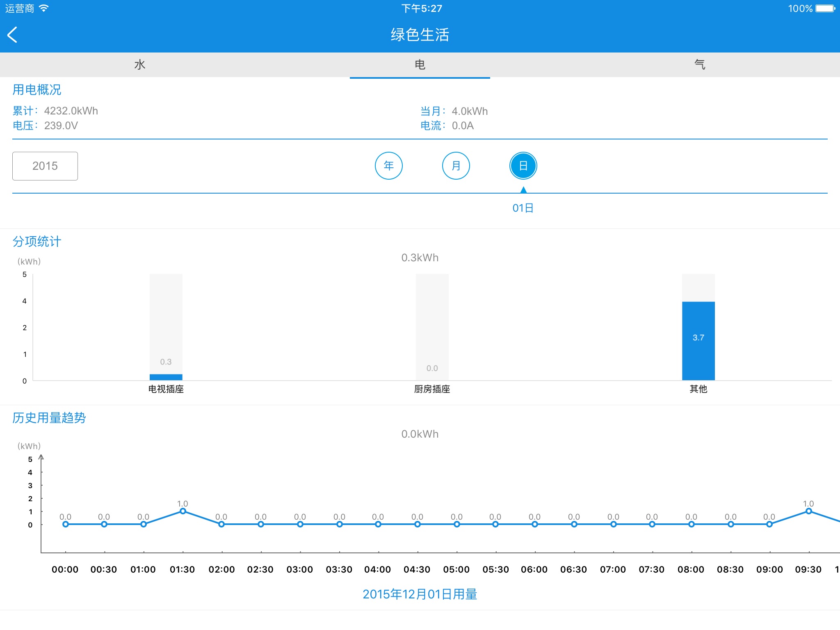840x630 pixels.
Task: Tap the Wi-Fi icon in status bar
Action: pos(43,8)
